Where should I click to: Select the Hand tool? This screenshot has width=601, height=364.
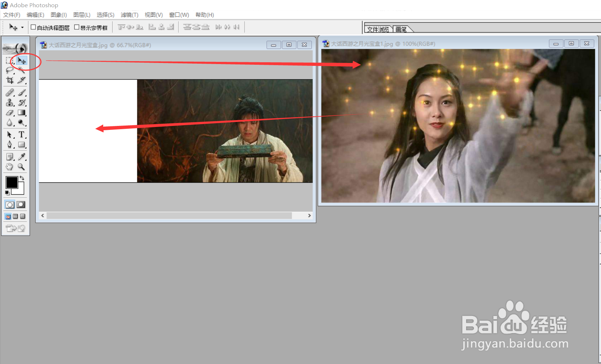[10, 167]
